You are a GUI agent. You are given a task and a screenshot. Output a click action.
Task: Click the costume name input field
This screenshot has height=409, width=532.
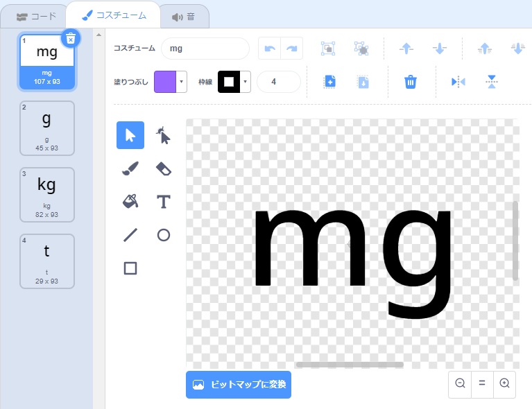(x=205, y=49)
